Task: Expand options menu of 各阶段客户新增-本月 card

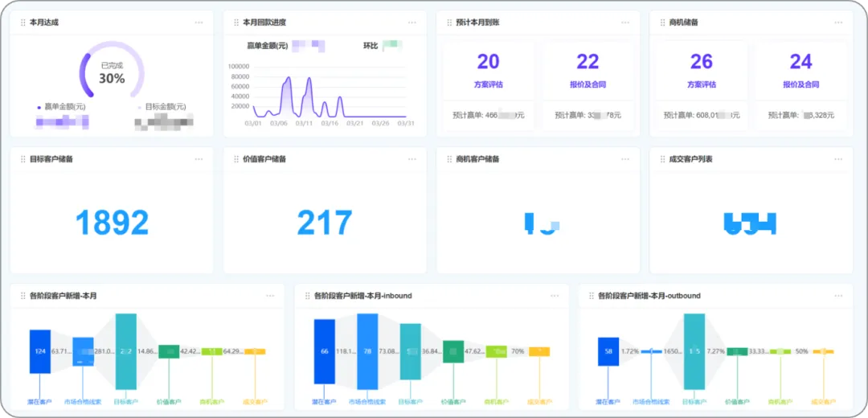Action: click(270, 296)
